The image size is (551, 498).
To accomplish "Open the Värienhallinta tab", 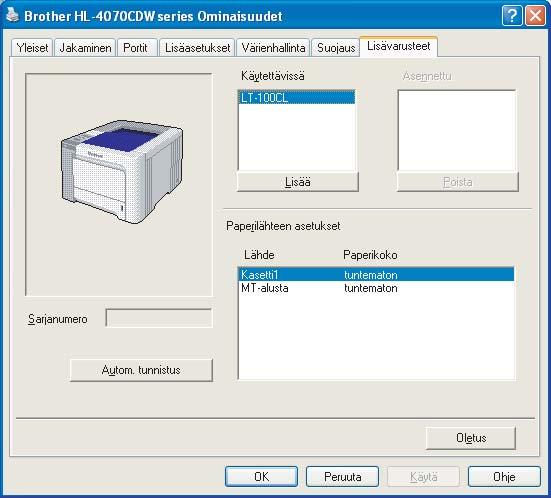I will pos(273,47).
